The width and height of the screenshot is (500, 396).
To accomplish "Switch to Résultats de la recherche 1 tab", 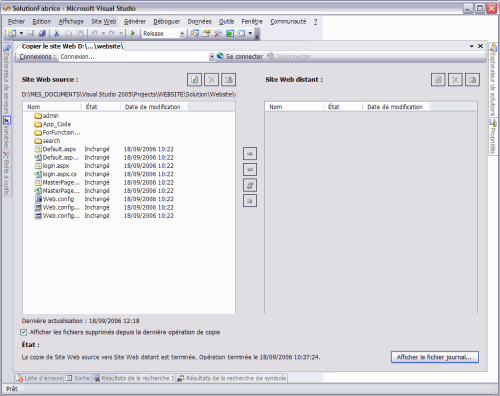I will pos(134,378).
